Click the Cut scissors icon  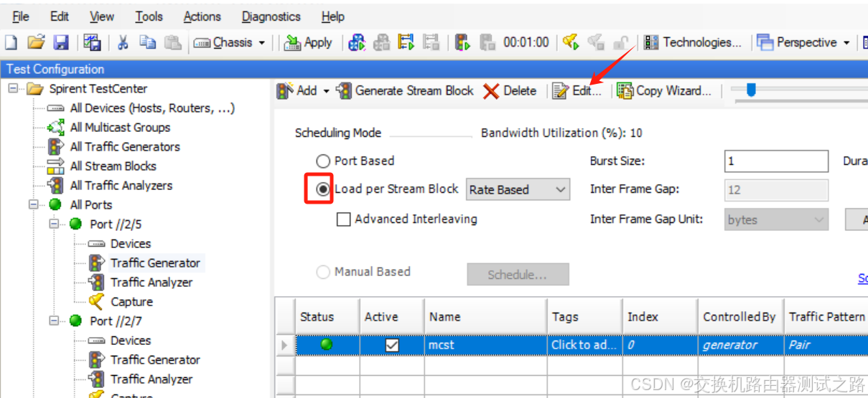[123, 42]
